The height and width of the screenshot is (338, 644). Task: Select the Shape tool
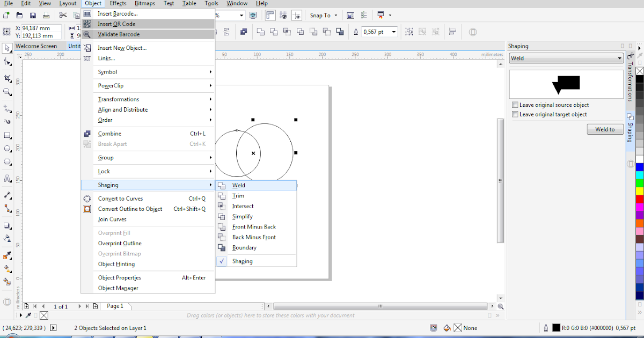[x=7, y=63]
